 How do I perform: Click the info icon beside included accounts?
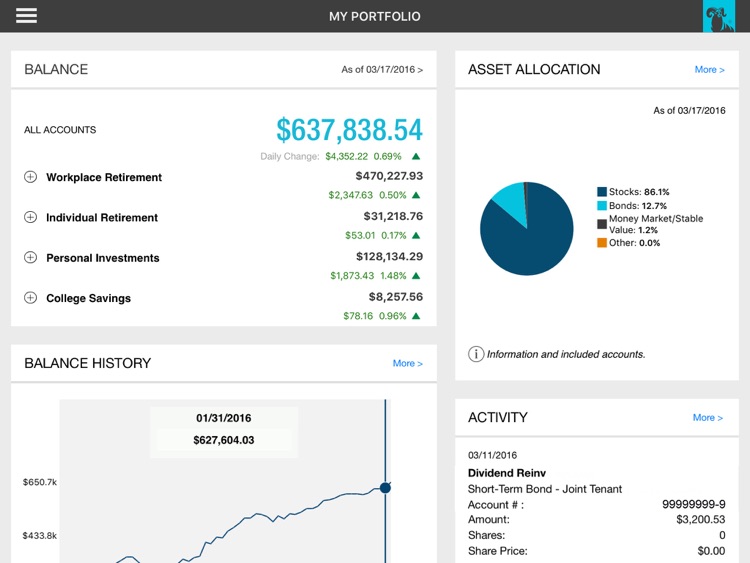(x=476, y=354)
